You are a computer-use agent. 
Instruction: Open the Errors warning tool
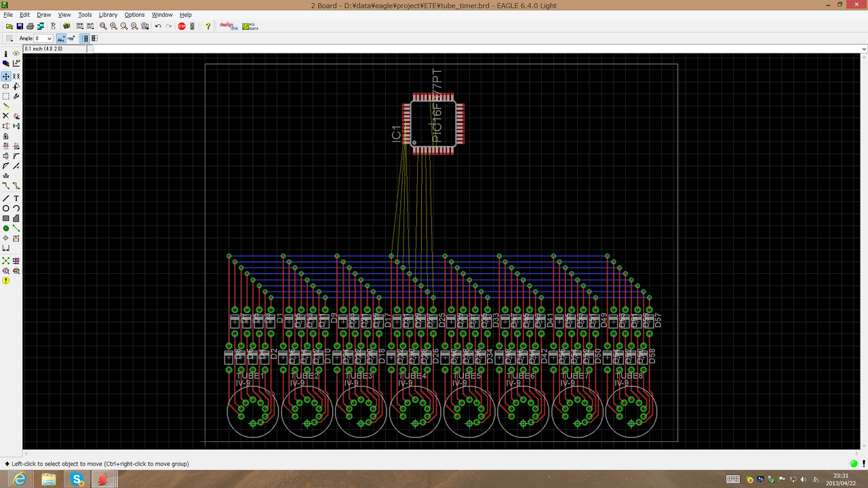coord(6,281)
